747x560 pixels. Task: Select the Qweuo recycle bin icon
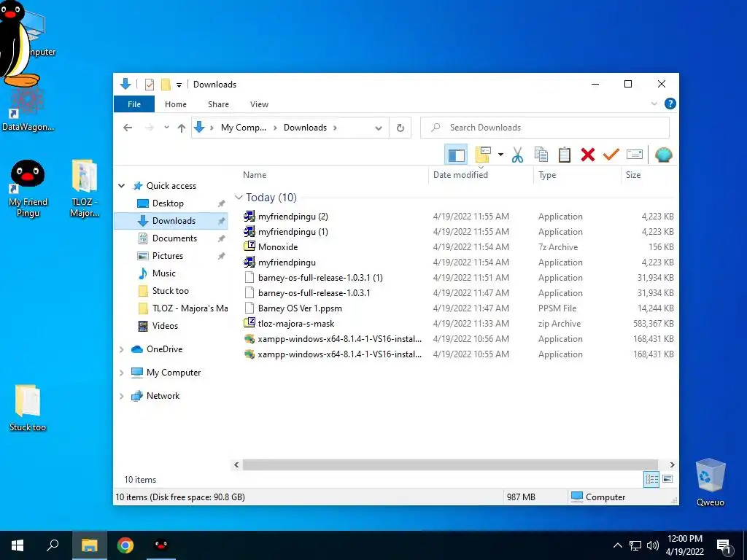710,483
